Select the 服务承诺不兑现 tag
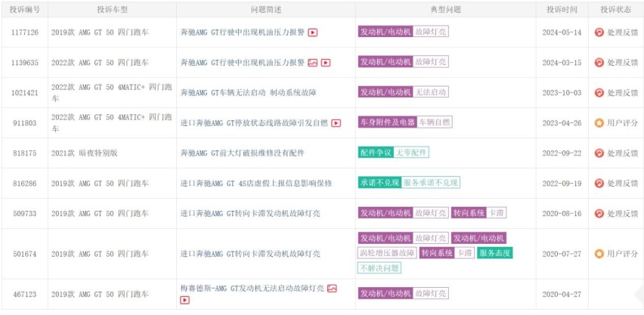644x315 pixels. pos(430,183)
